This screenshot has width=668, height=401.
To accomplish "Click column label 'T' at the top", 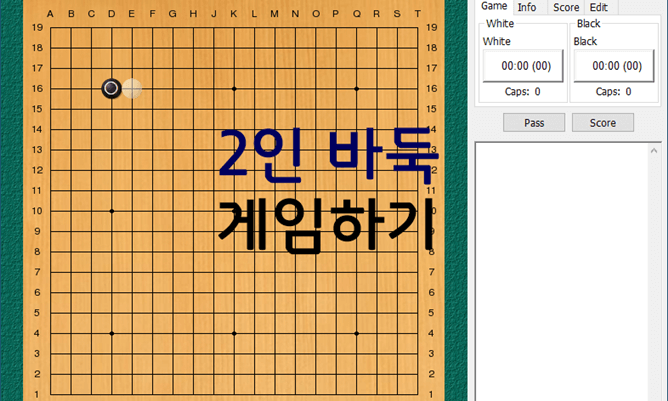I will tap(418, 14).
